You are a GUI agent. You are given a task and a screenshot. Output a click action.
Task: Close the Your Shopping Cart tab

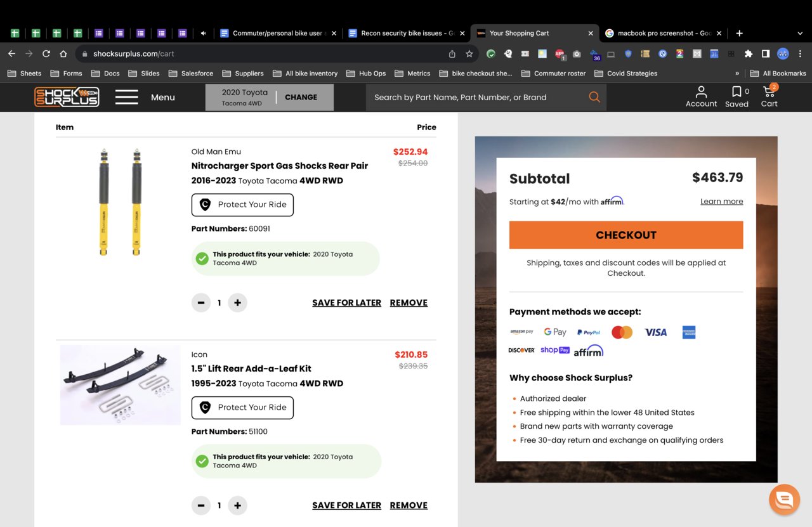click(591, 33)
